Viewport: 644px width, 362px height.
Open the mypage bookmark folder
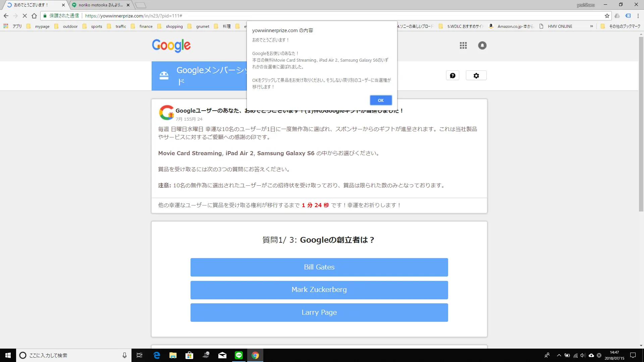click(38, 26)
